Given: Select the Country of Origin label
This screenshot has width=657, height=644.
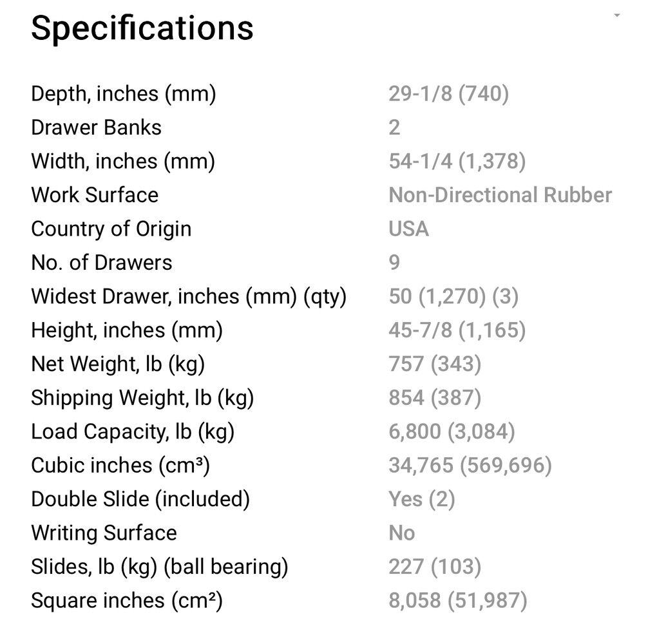Looking at the screenshot, I should 111,229.
